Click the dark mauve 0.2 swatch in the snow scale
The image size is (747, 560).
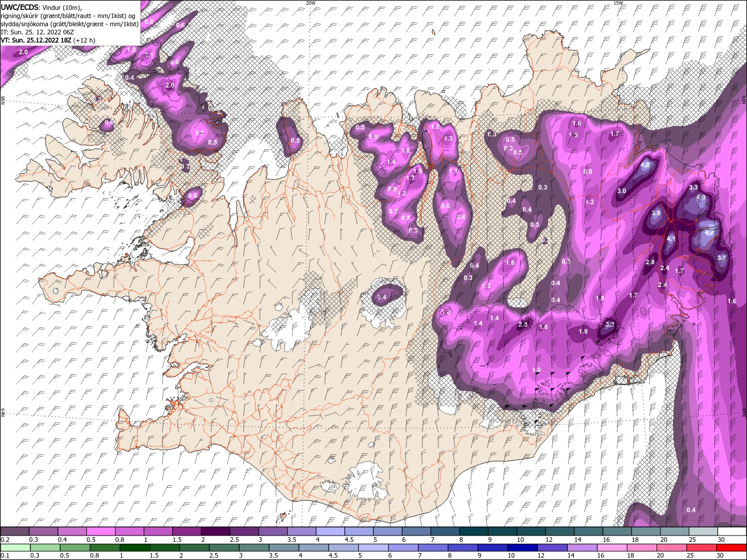pyautogui.click(x=15, y=531)
